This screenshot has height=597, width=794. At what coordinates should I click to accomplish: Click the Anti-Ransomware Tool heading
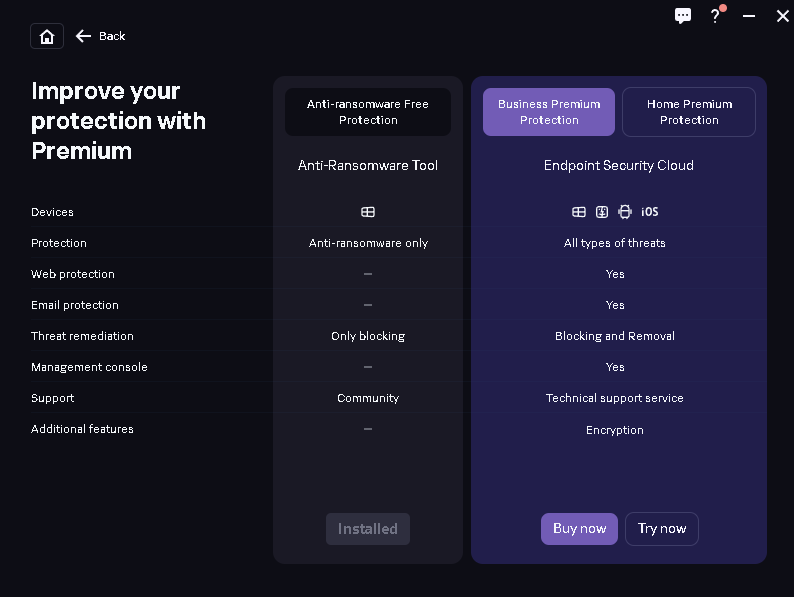click(x=368, y=166)
